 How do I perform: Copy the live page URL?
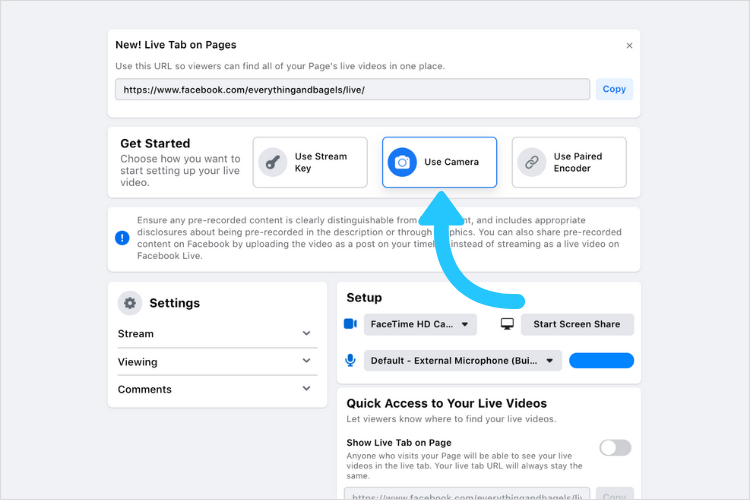tap(614, 89)
